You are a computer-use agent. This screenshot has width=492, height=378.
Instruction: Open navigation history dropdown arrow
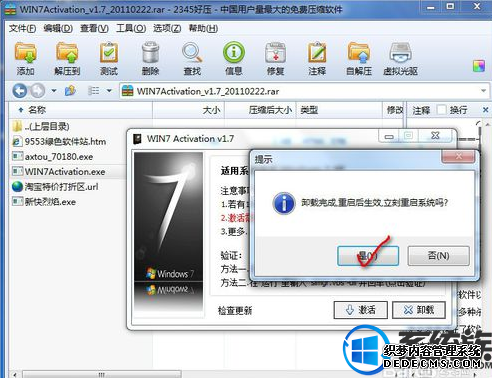coord(54,91)
